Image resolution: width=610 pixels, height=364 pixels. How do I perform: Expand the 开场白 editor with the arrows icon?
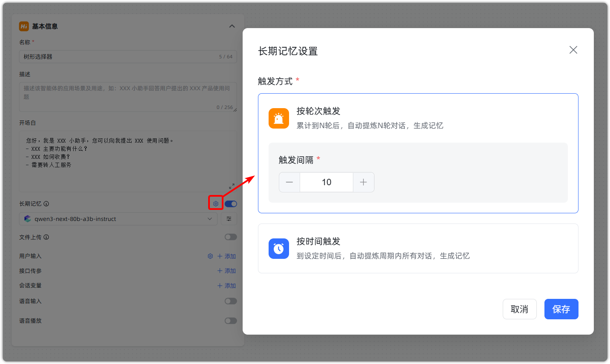tap(232, 186)
